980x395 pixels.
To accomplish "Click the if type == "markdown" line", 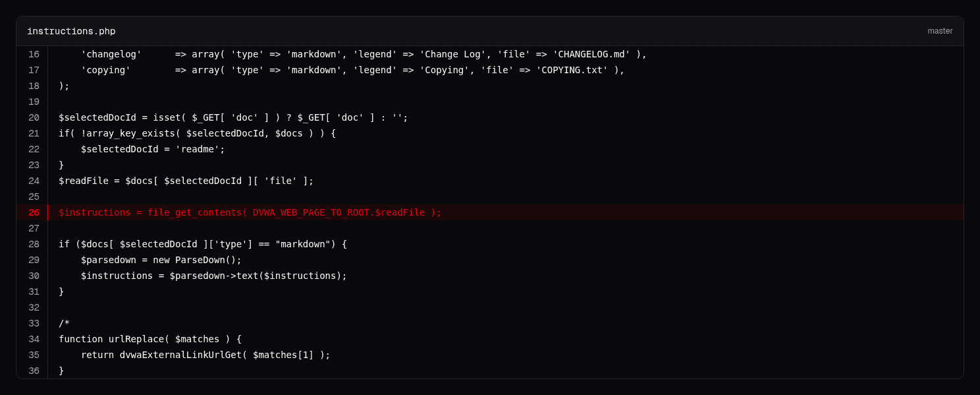I will (x=203, y=244).
